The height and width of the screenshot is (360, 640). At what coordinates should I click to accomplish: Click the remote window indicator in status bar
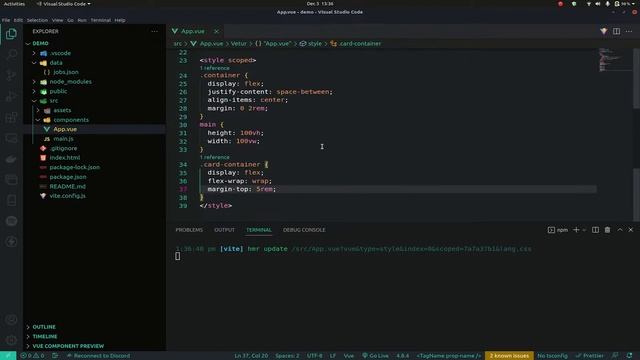(8, 356)
